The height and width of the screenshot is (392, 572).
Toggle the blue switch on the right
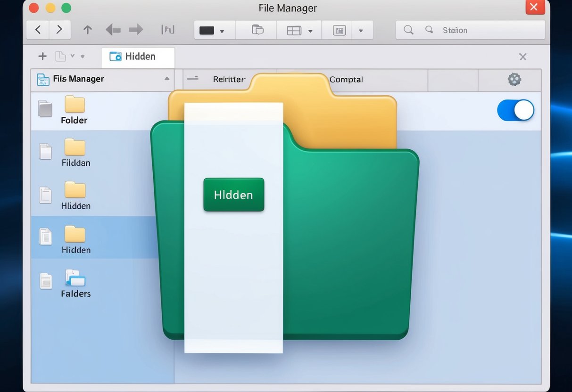[x=516, y=110]
